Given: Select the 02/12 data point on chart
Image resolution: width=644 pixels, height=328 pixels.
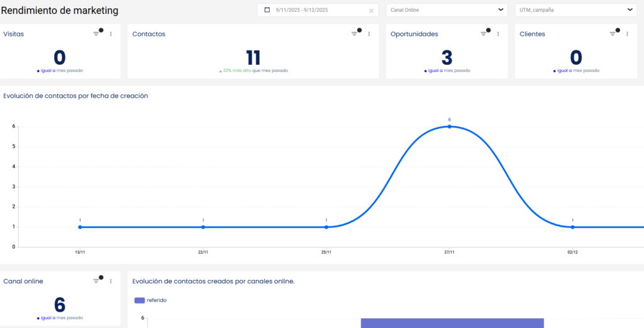Looking at the screenshot, I should pyautogui.click(x=573, y=227).
